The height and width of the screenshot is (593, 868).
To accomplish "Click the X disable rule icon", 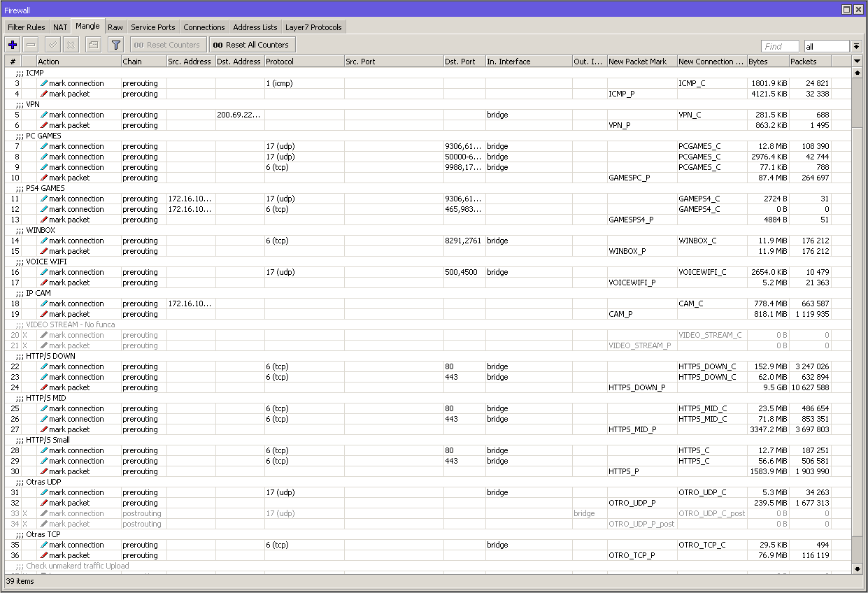I will 71,45.
